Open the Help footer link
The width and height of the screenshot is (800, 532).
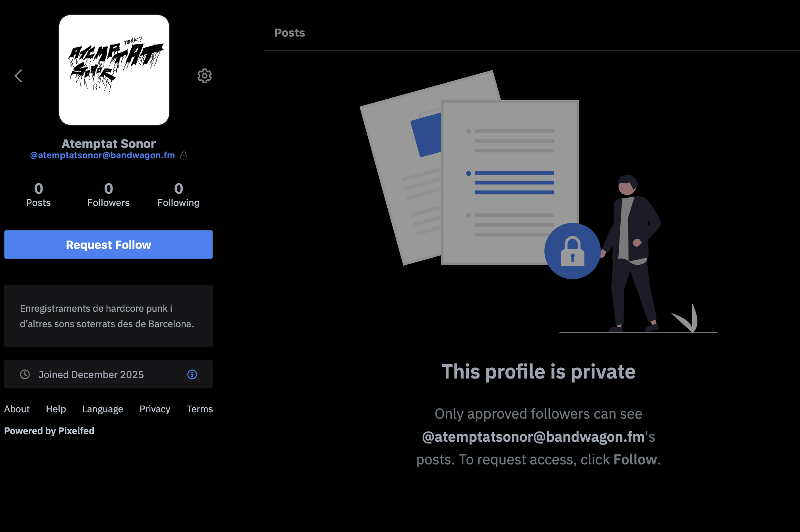coord(56,409)
